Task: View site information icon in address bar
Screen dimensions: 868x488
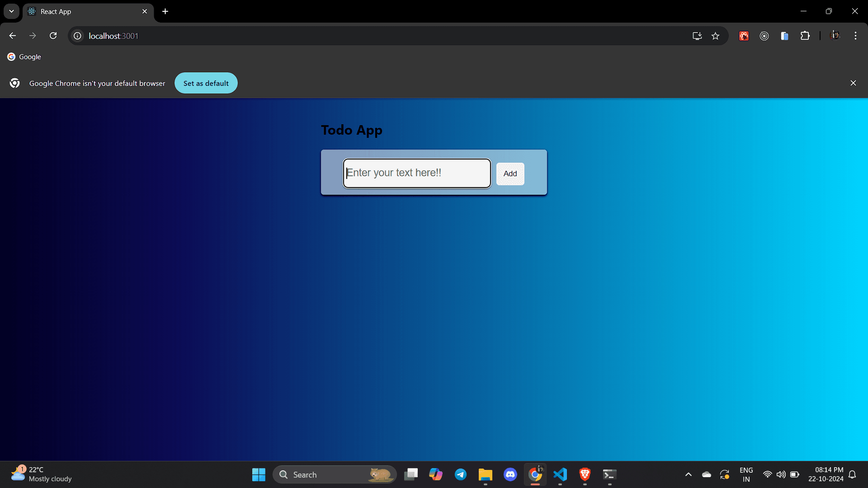Action: [x=78, y=36]
